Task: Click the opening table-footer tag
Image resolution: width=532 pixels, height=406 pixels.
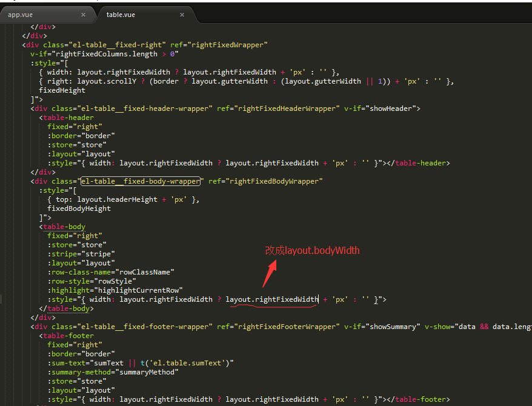Action: 67,336
